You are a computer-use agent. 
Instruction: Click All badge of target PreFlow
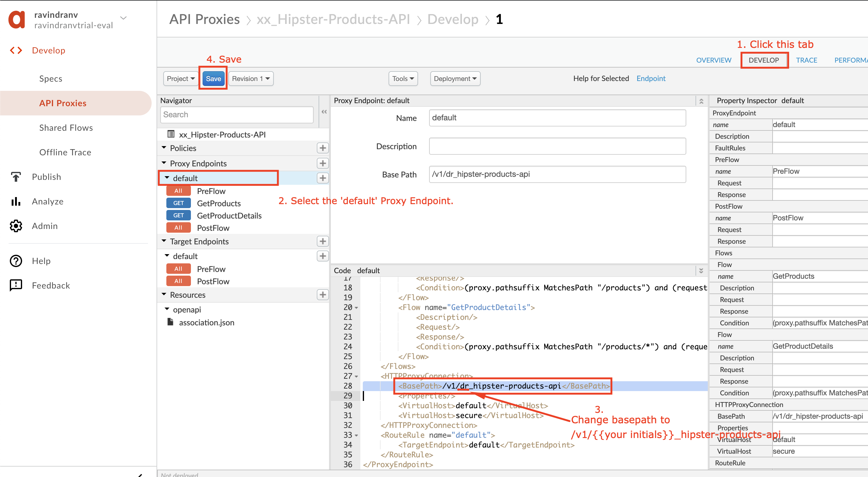(178, 269)
